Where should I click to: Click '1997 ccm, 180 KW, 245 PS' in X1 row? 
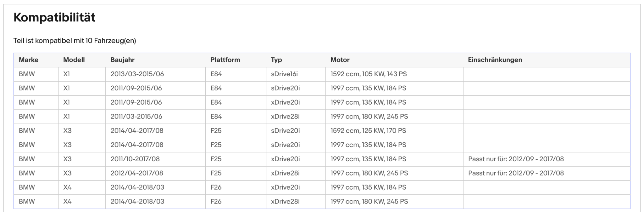[369, 117]
